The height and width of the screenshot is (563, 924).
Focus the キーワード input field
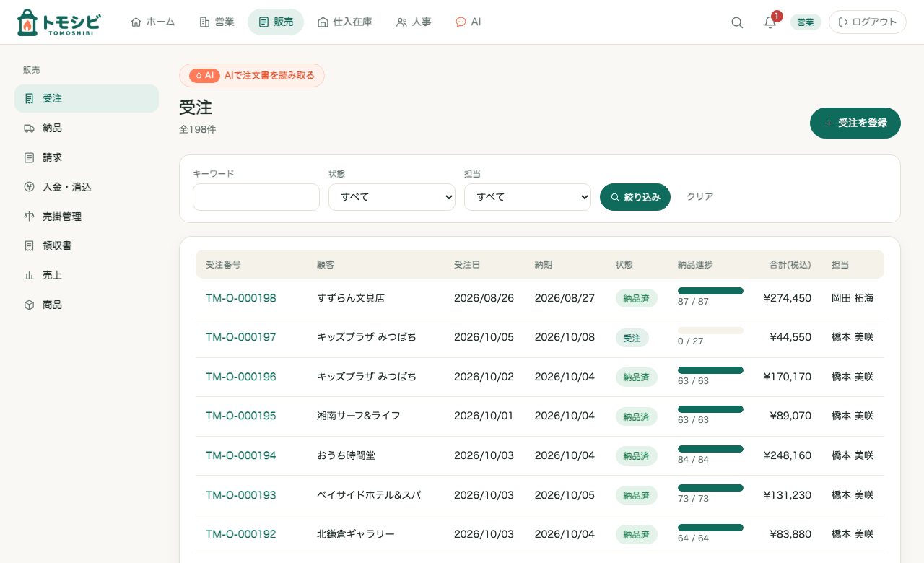tap(256, 197)
